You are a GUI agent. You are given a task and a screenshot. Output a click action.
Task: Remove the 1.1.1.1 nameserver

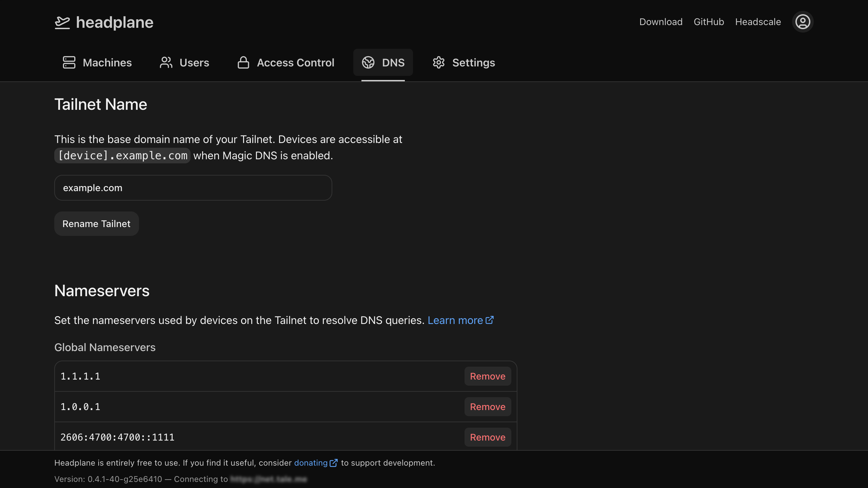point(488,376)
